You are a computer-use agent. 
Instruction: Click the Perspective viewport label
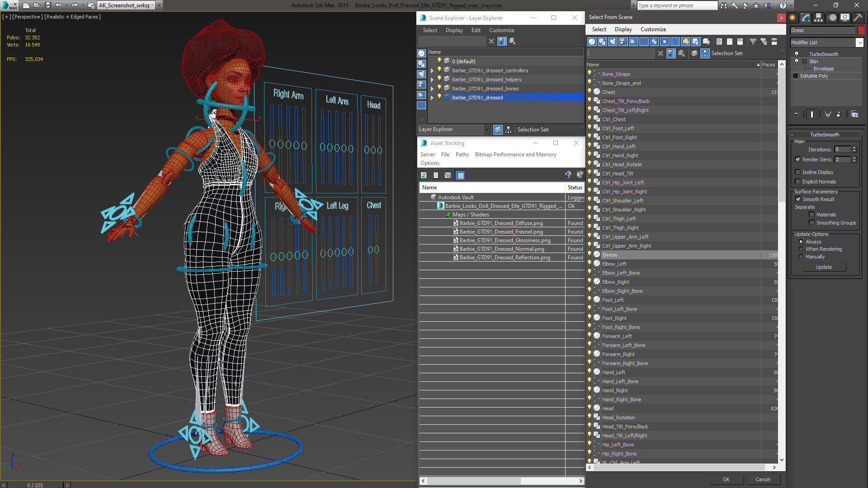click(x=27, y=17)
